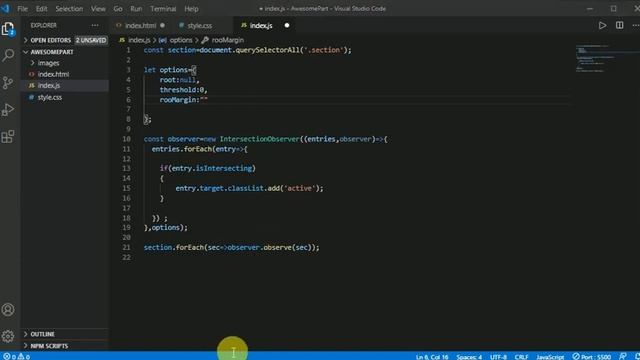Open the Search view in the activity bar
The image size is (640, 360).
click(8, 56)
